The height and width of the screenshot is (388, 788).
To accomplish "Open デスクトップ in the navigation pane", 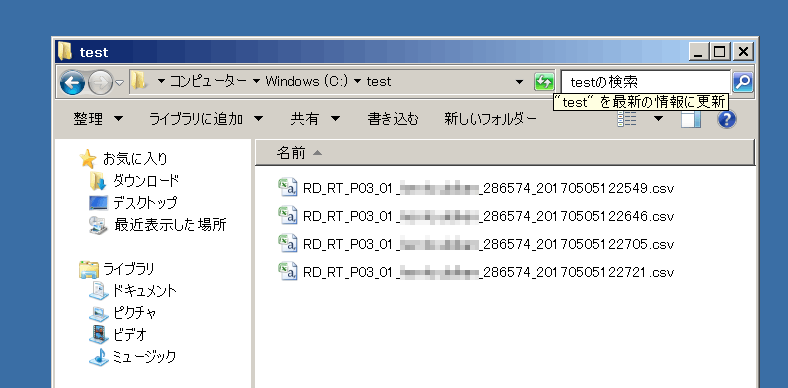I will pyautogui.click(x=145, y=203).
